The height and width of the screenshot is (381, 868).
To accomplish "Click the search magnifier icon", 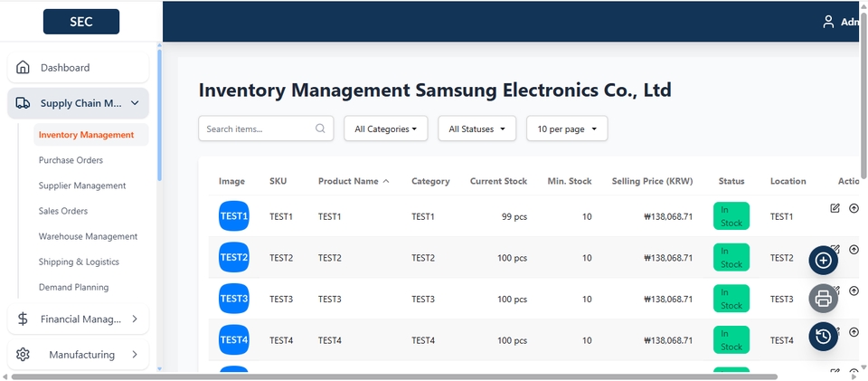I will pyautogui.click(x=320, y=129).
